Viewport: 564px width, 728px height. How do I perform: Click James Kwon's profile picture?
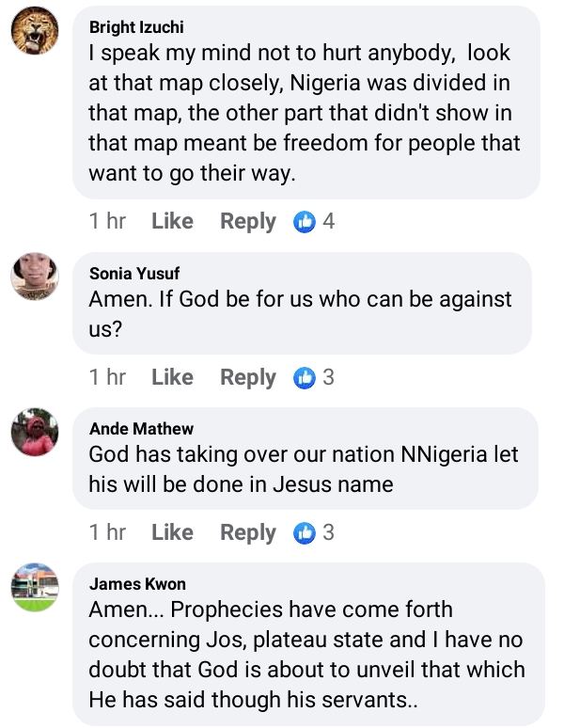(37, 590)
